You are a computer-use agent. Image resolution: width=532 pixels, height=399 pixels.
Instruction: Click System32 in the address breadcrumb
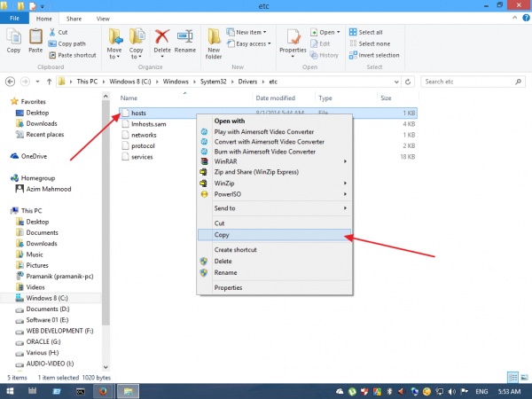[x=213, y=82]
